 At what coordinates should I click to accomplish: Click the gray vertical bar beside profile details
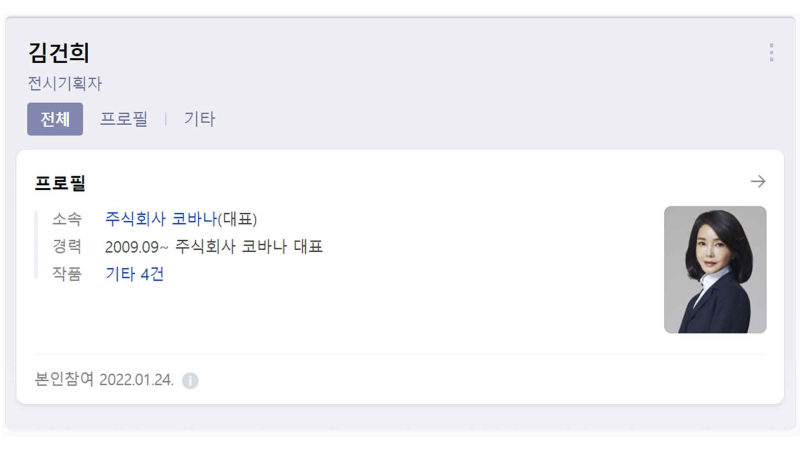36,245
